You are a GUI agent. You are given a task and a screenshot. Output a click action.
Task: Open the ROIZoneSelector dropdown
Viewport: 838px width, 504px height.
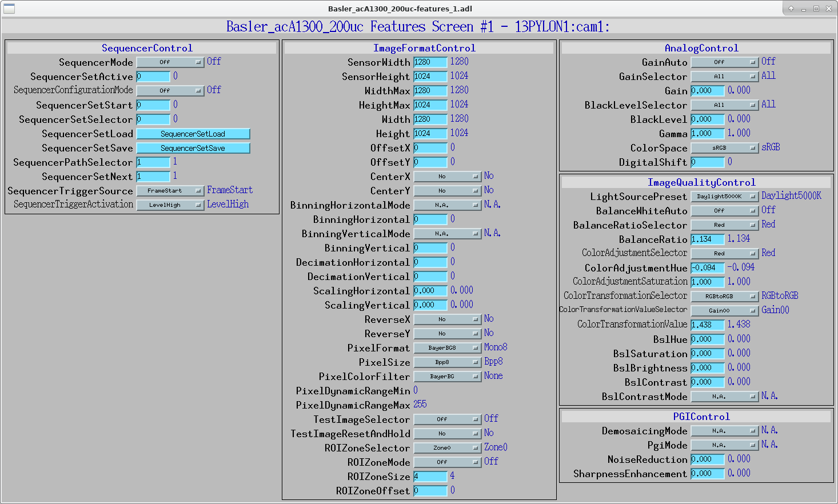coord(448,447)
